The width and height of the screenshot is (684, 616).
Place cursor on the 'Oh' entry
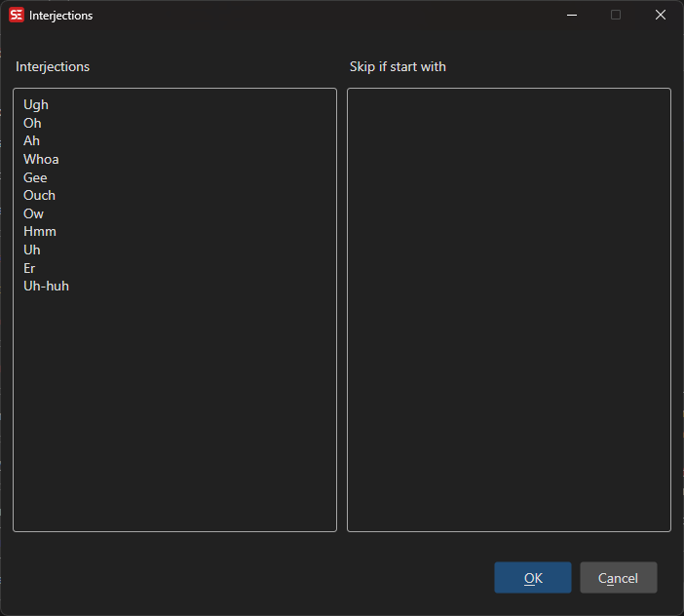tap(33, 124)
